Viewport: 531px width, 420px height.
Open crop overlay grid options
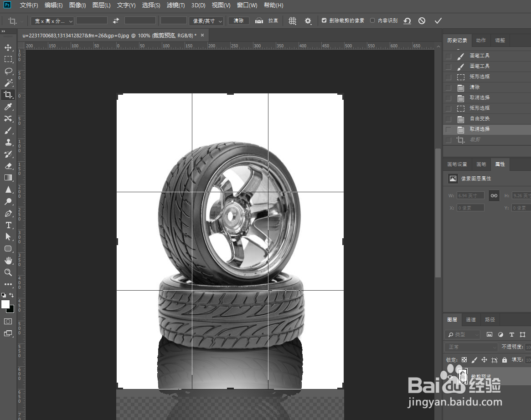click(x=292, y=20)
